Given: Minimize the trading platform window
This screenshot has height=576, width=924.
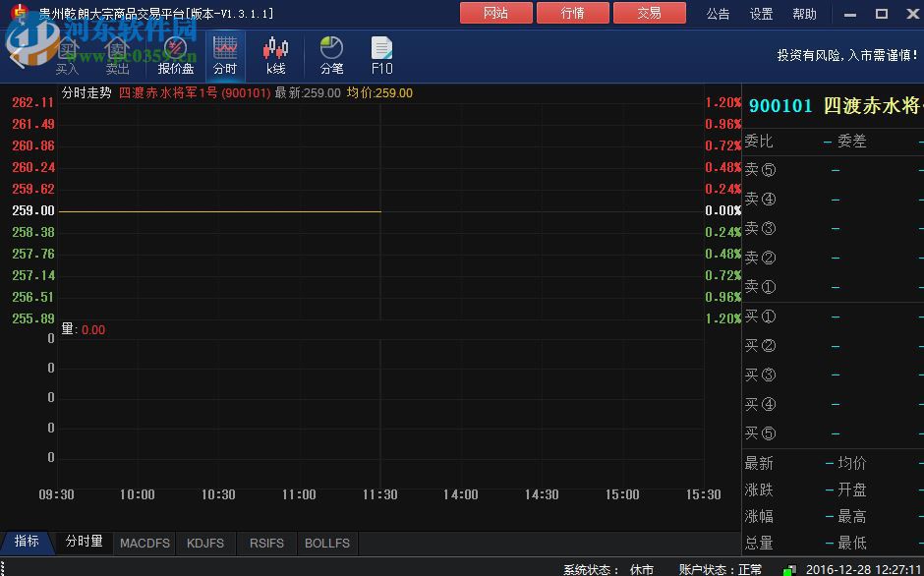Looking at the screenshot, I should click(849, 14).
